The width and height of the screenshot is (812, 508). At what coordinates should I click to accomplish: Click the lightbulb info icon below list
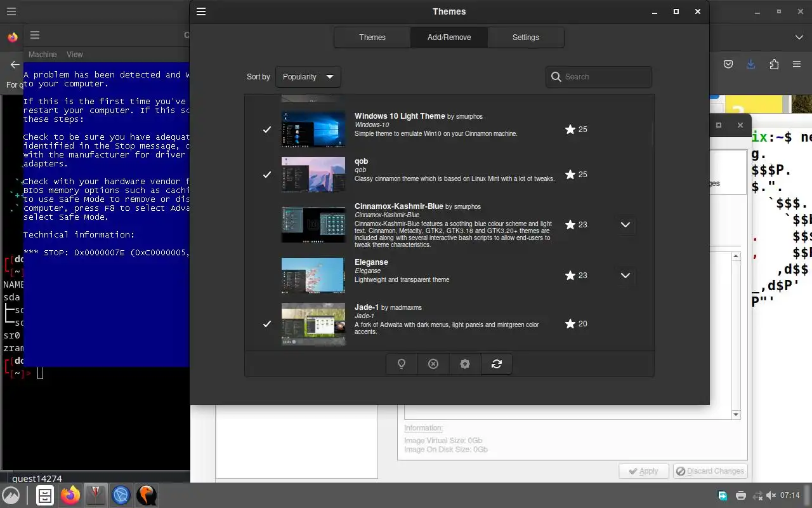(402, 364)
